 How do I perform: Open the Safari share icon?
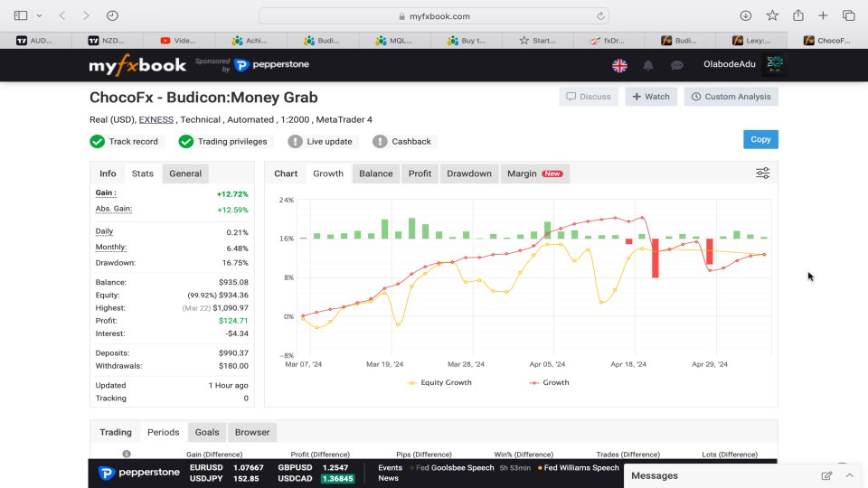[797, 15]
